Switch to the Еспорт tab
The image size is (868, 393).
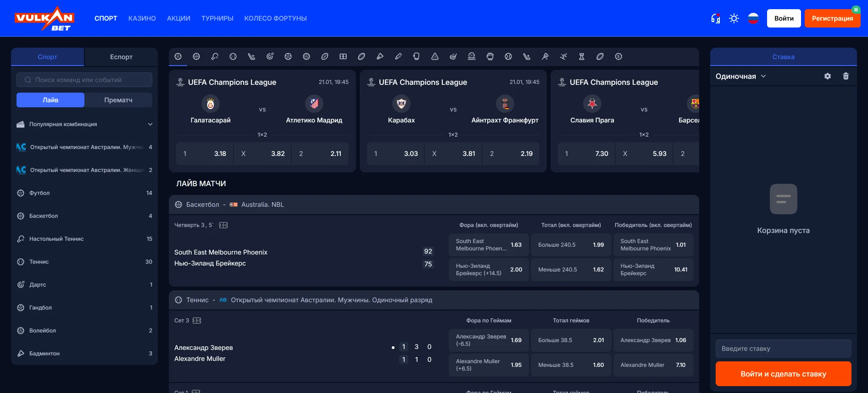click(121, 57)
